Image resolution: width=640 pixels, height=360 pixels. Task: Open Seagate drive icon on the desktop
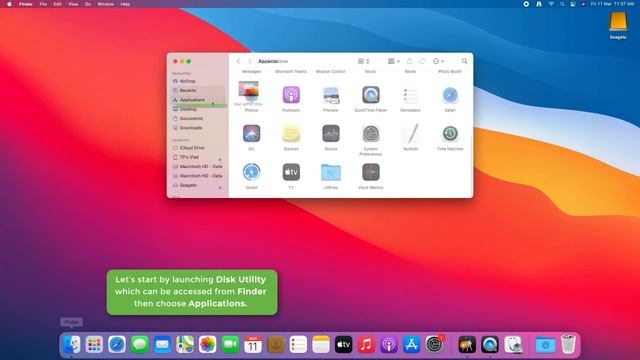point(618,22)
